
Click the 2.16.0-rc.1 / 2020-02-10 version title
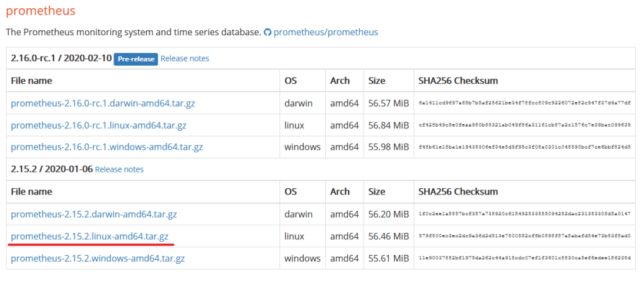(x=60, y=58)
